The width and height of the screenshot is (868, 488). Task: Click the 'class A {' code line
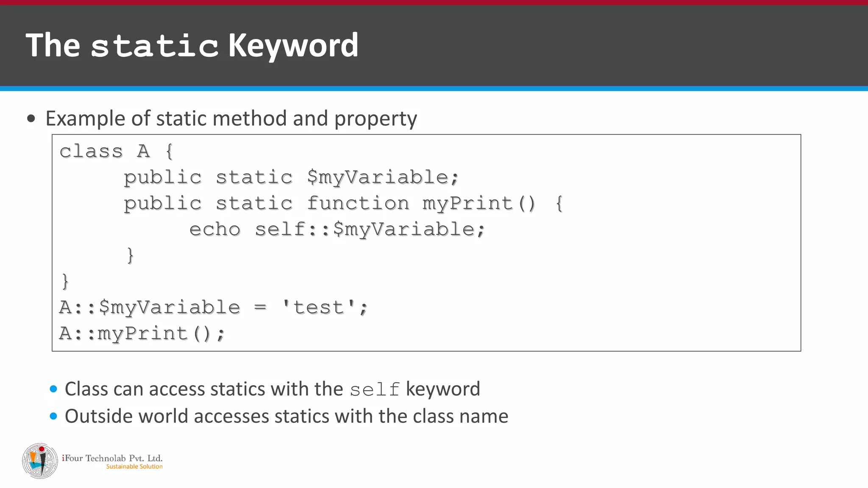click(117, 151)
